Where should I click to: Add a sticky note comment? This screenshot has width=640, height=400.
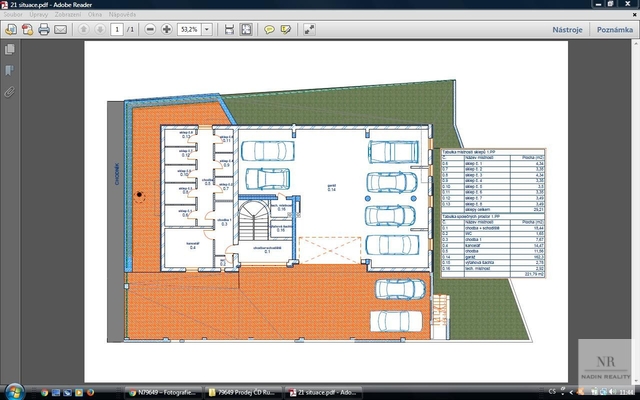269,30
